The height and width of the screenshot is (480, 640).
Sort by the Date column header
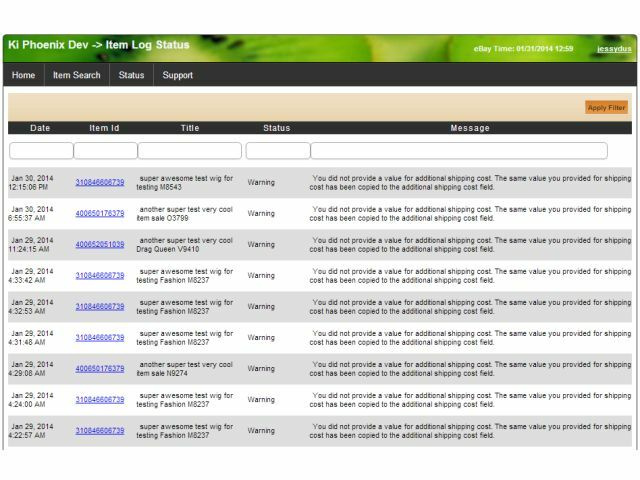pyautogui.click(x=40, y=128)
